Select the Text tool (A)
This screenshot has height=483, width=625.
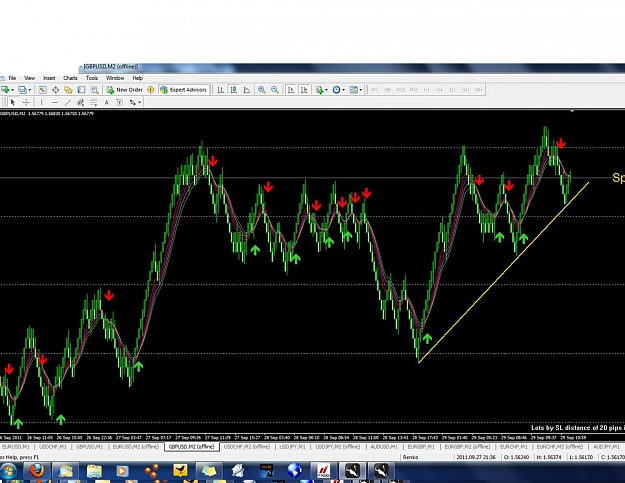[106, 102]
